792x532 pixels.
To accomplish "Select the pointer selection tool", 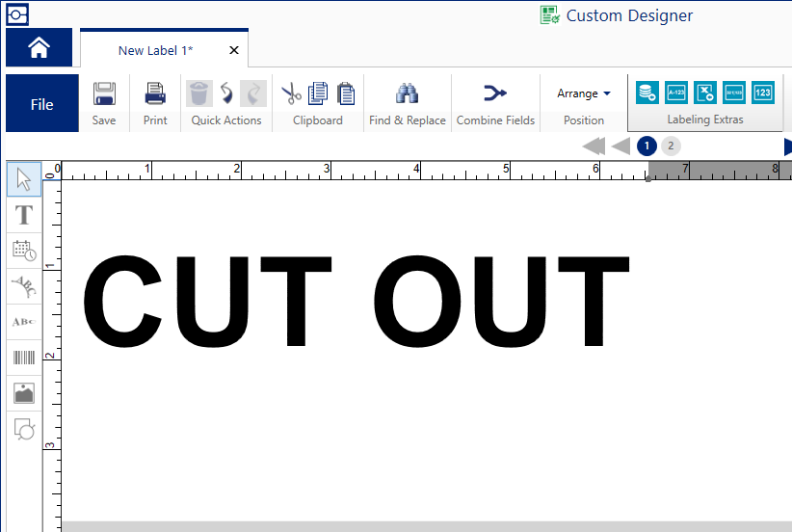I will 24,179.
